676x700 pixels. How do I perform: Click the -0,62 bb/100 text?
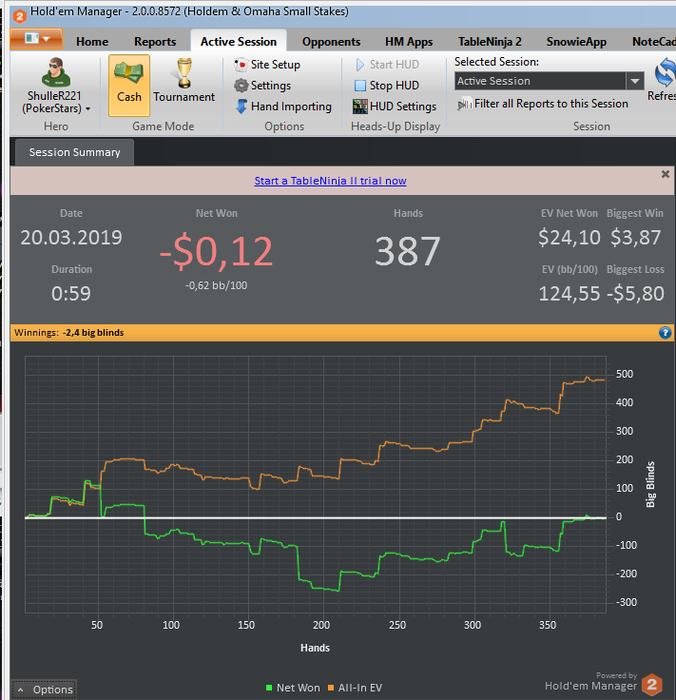pos(216,285)
